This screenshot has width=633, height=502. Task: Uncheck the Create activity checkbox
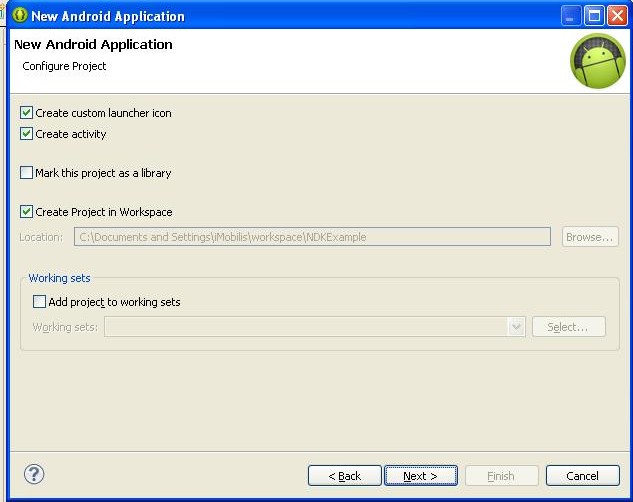pos(26,134)
